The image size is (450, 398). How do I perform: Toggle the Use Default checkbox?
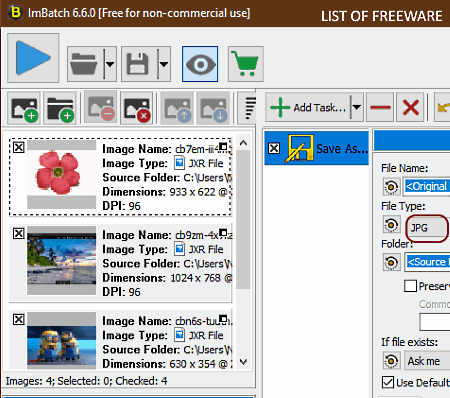388,382
